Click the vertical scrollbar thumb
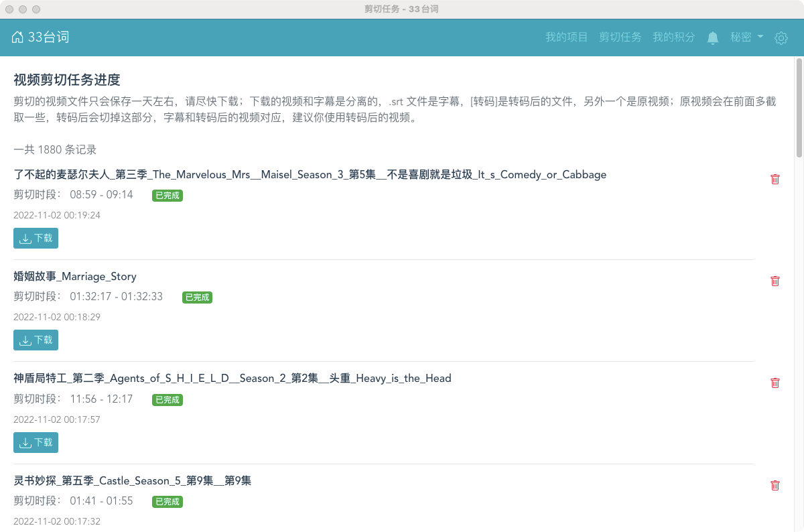The width and height of the screenshot is (804, 532). (799, 107)
